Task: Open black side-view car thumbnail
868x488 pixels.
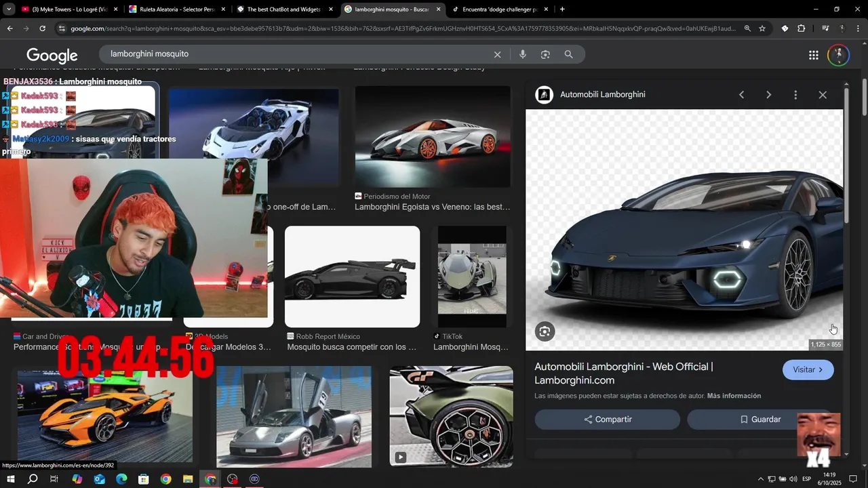Action: click(352, 277)
